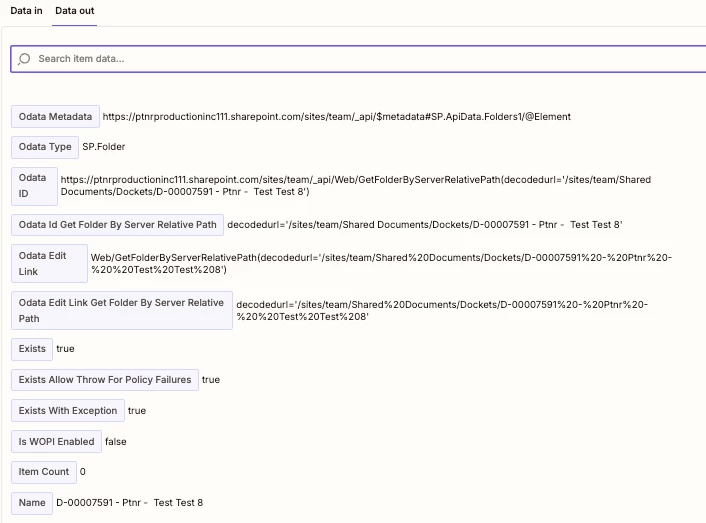Click the decodedurl value ending in Test Test 8'
Image resolution: width=706 pixels, height=523 pixels.
coord(425,225)
